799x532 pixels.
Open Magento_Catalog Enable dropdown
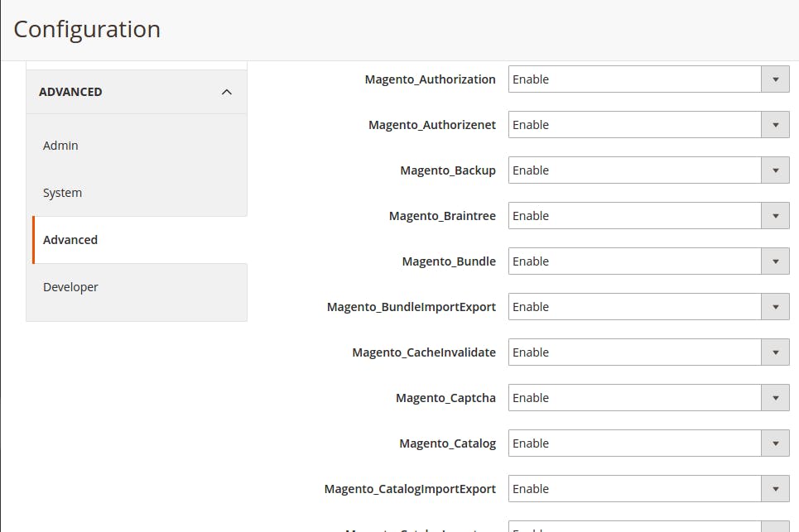click(x=648, y=443)
